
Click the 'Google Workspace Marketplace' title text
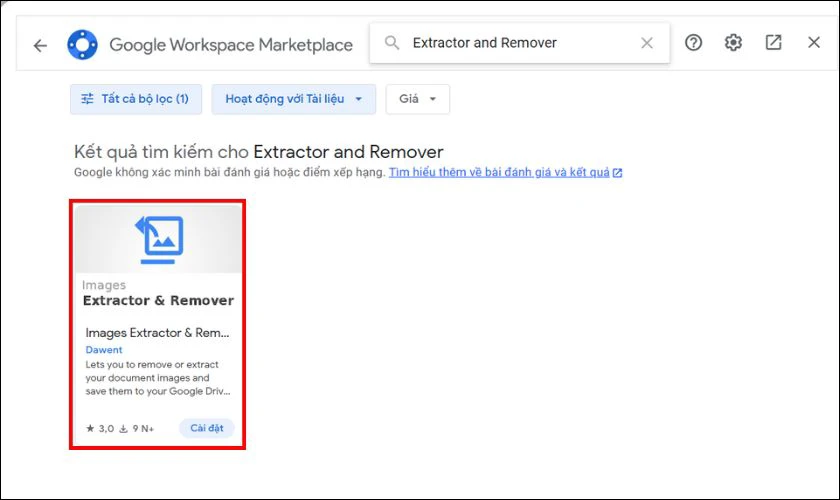231,45
